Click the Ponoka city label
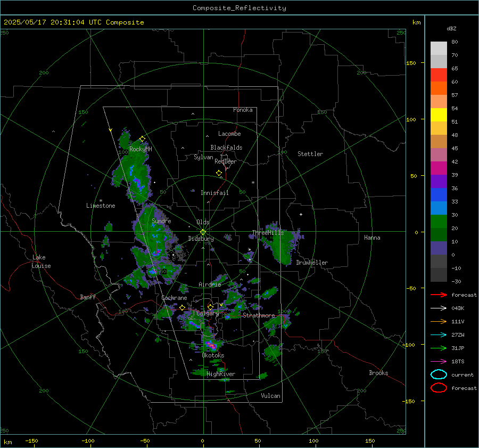 pos(243,110)
